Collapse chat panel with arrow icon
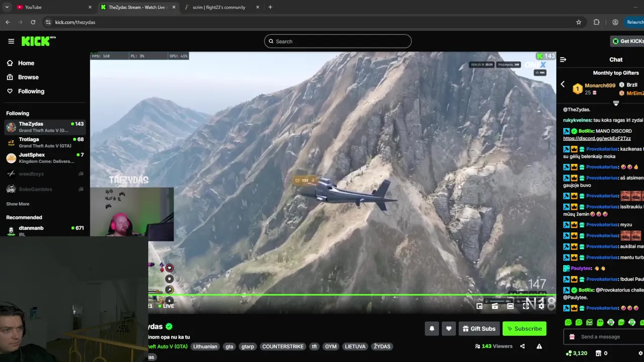Image resolution: width=644 pixels, height=362 pixels. point(563,59)
